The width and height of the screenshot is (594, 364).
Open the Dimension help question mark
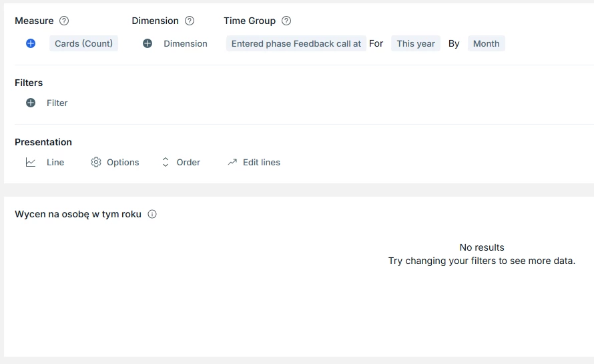(190, 21)
